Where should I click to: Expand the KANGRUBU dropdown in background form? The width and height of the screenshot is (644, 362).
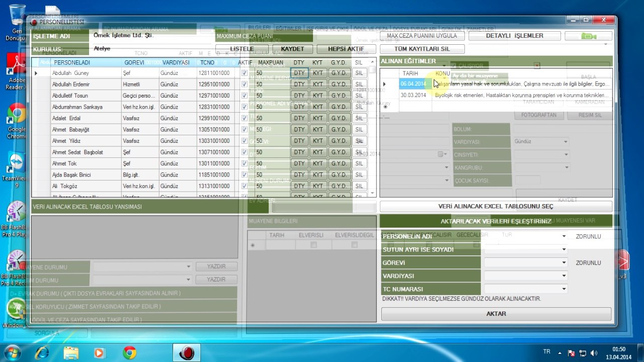566,167
